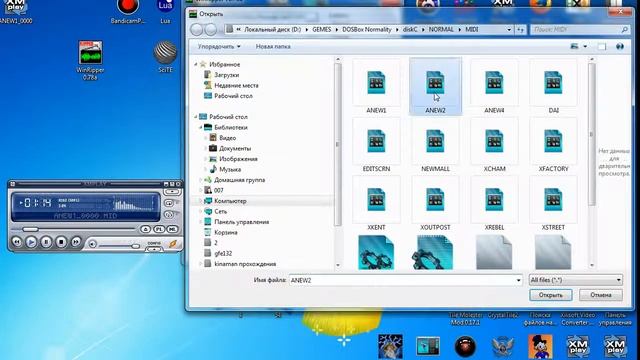Select Домашняя группа in tree
The height and width of the screenshot is (360, 640).
tap(239, 180)
